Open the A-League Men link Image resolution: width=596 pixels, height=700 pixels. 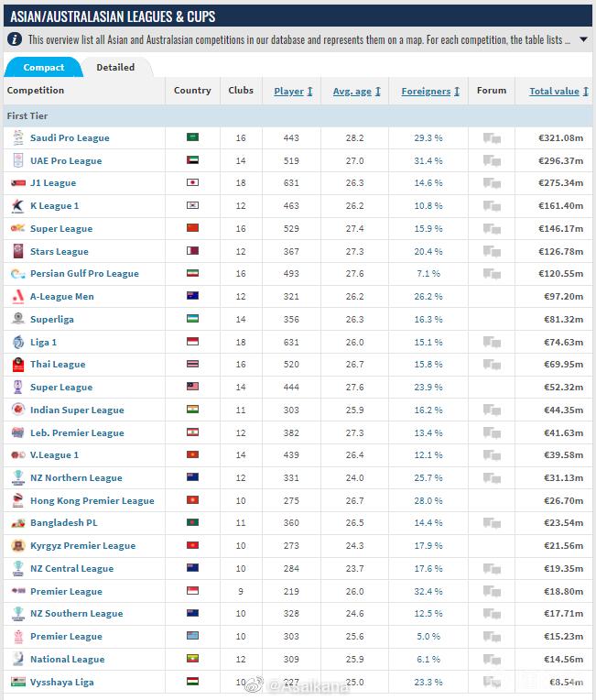[62, 297]
